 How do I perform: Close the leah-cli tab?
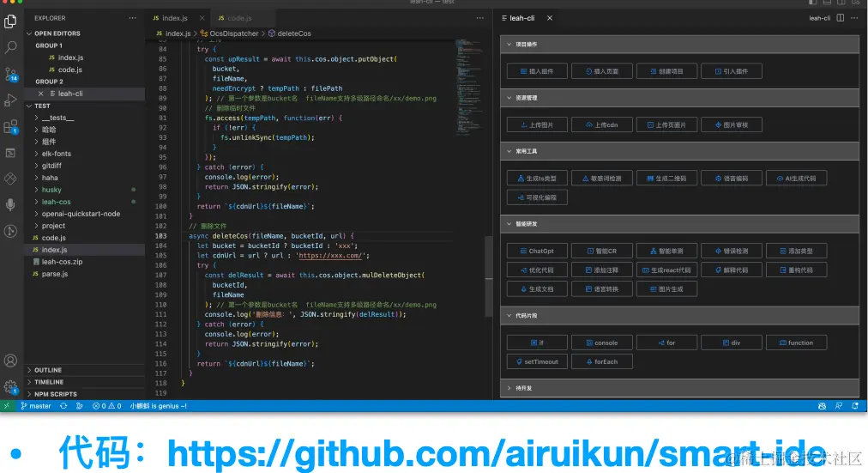[x=550, y=18]
